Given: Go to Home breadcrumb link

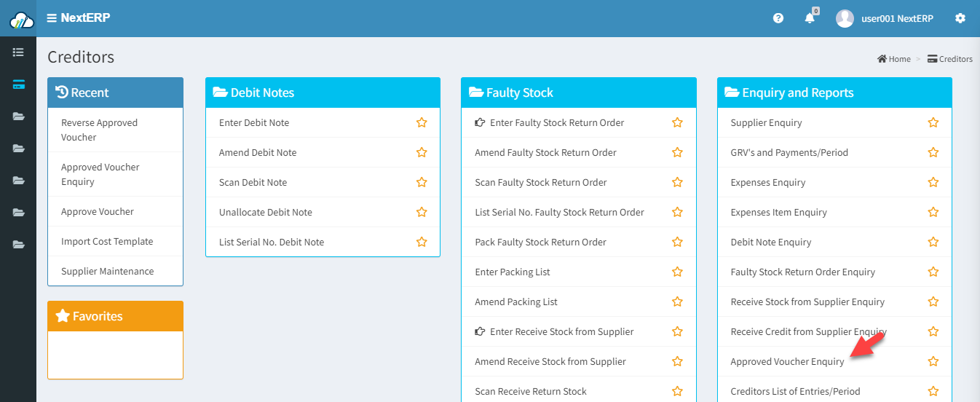Looking at the screenshot, I should point(894,59).
